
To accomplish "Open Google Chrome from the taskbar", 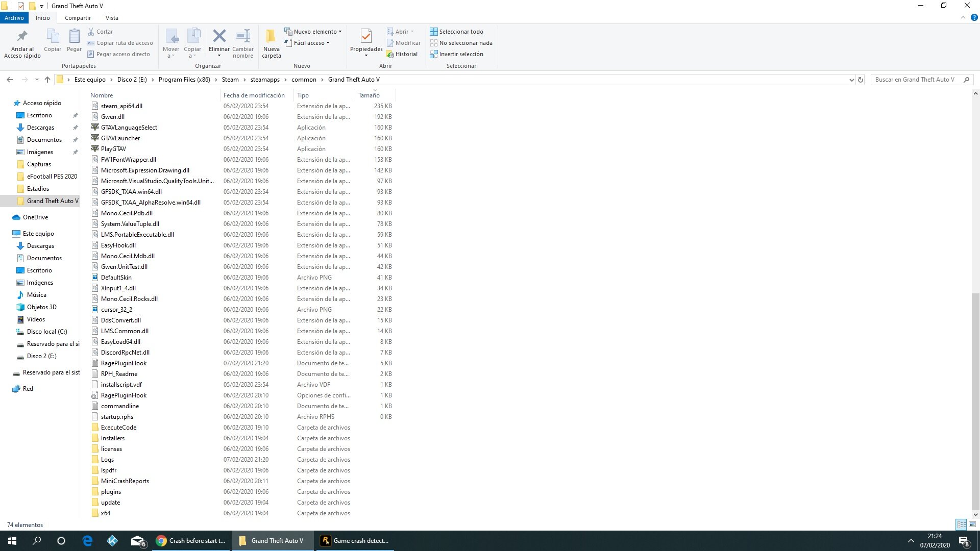I will 161,541.
